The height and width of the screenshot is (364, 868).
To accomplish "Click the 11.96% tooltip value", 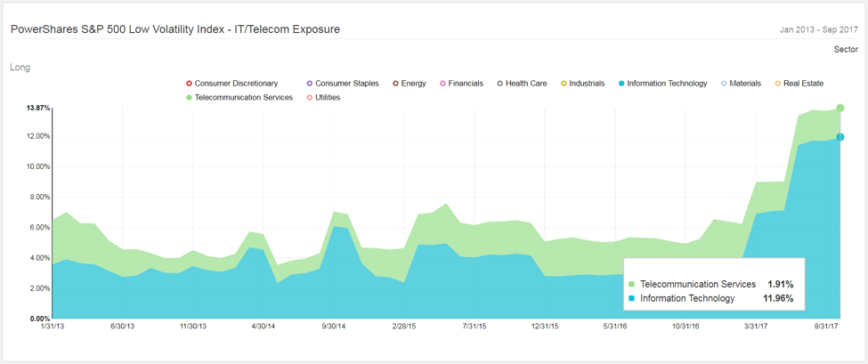I will coord(778,299).
